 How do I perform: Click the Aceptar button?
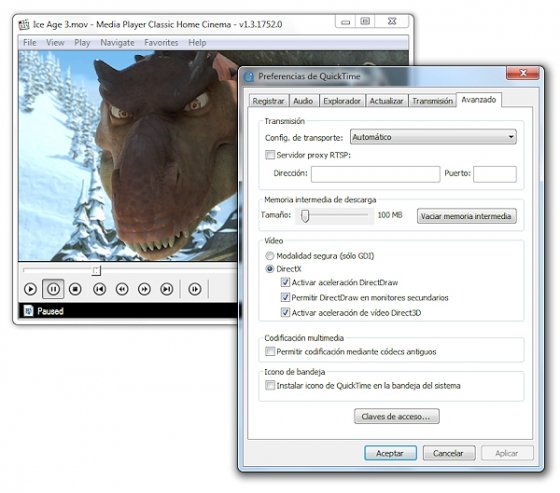click(390, 453)
